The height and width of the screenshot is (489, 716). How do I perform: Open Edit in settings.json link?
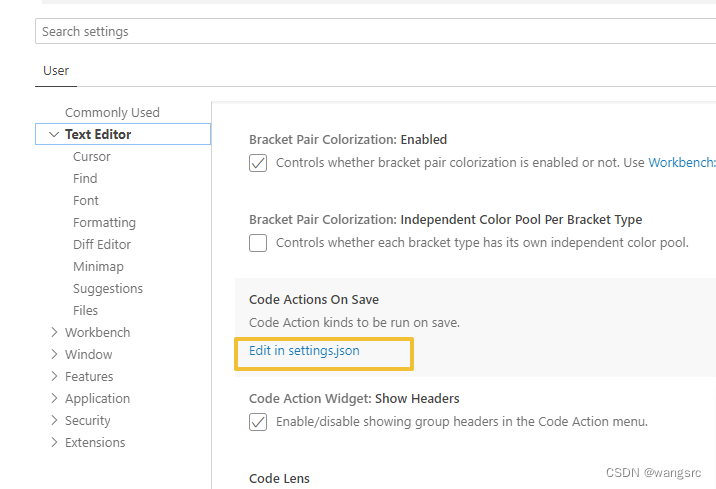(304, 351)
